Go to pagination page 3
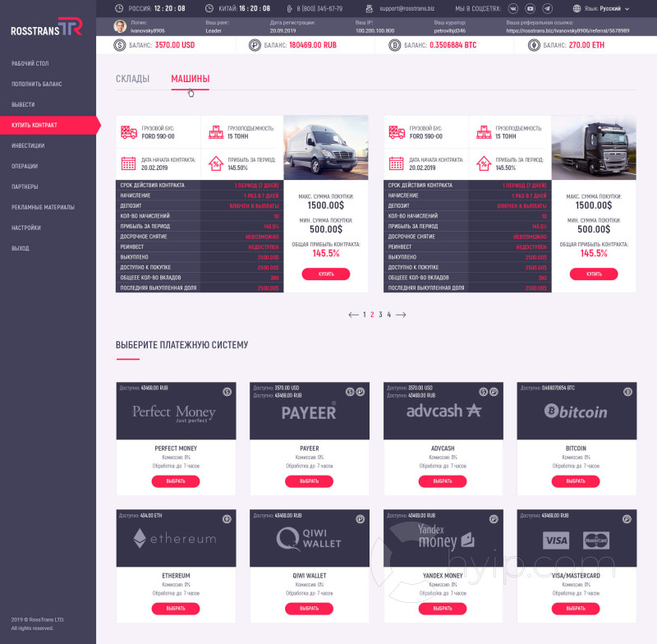 pos(380,315)
